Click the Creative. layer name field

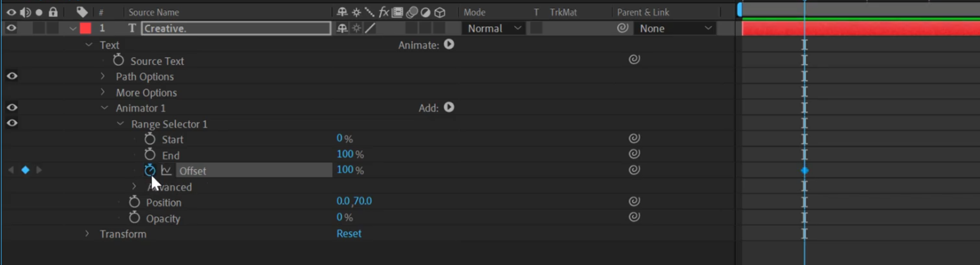tap(236, 28)
